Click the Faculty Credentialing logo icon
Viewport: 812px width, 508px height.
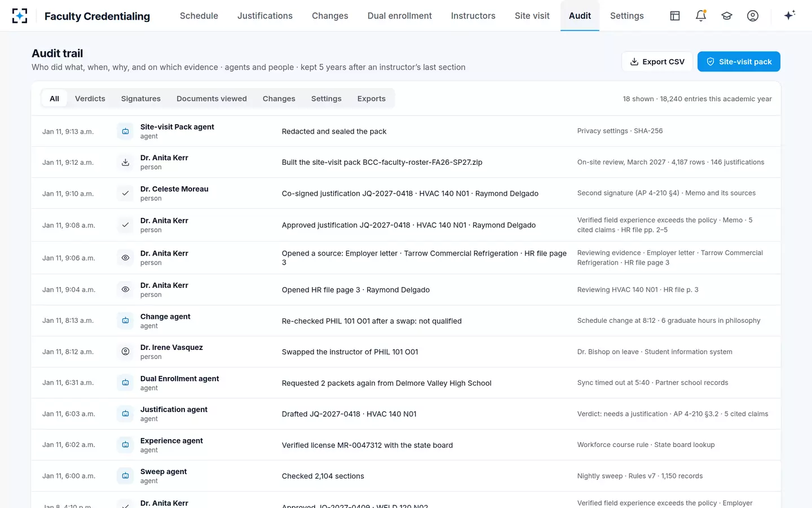(20, 16)
